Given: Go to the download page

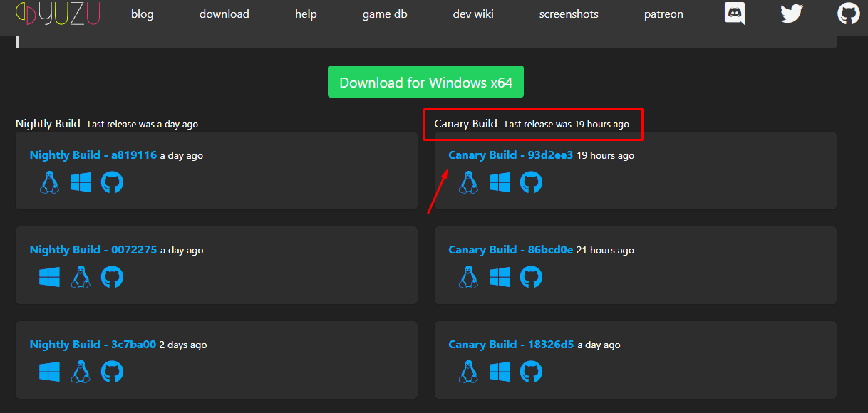Looking at the screenshot, I should pyautogui.click(x=224, y=14).
